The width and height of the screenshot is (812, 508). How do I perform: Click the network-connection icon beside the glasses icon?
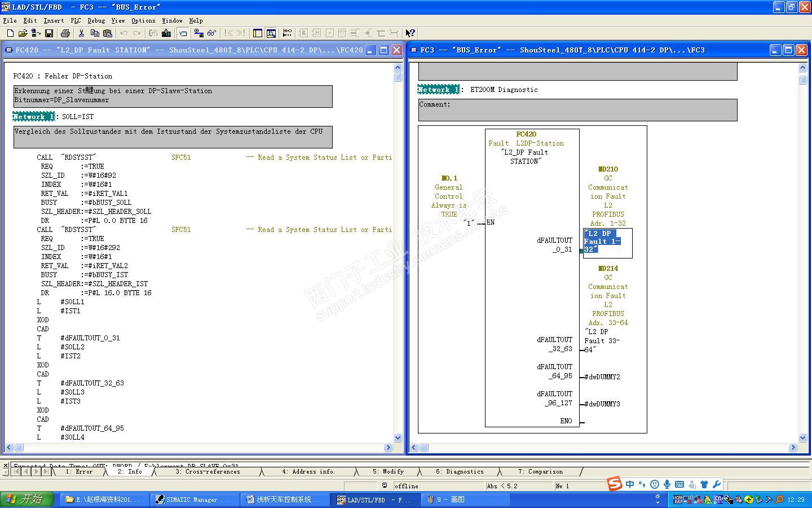199,33
